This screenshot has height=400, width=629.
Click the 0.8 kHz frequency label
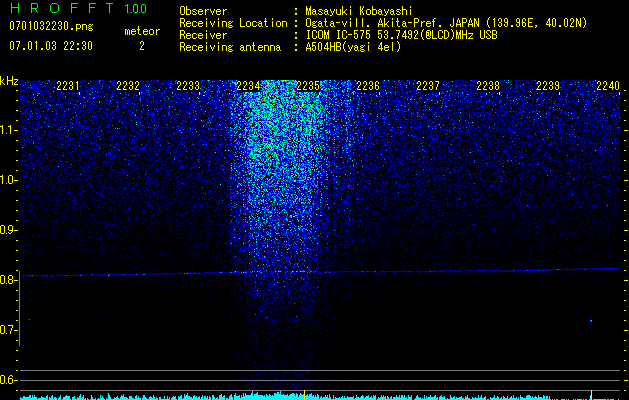[8, 280]
